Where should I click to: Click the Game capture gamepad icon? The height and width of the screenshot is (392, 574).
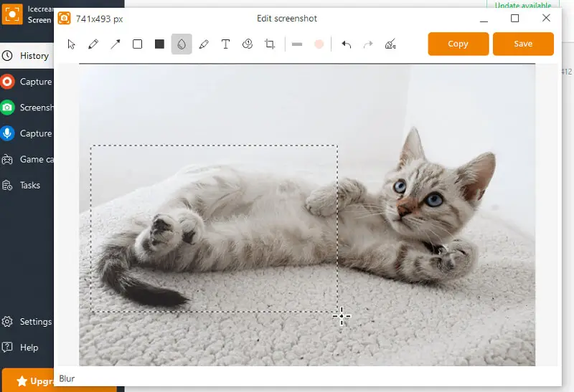[7, 159]
